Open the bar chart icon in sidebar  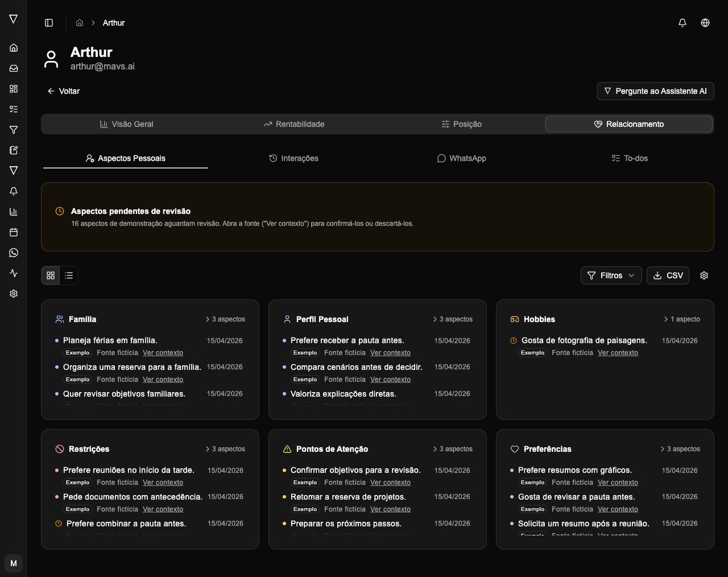click(14, 212)
